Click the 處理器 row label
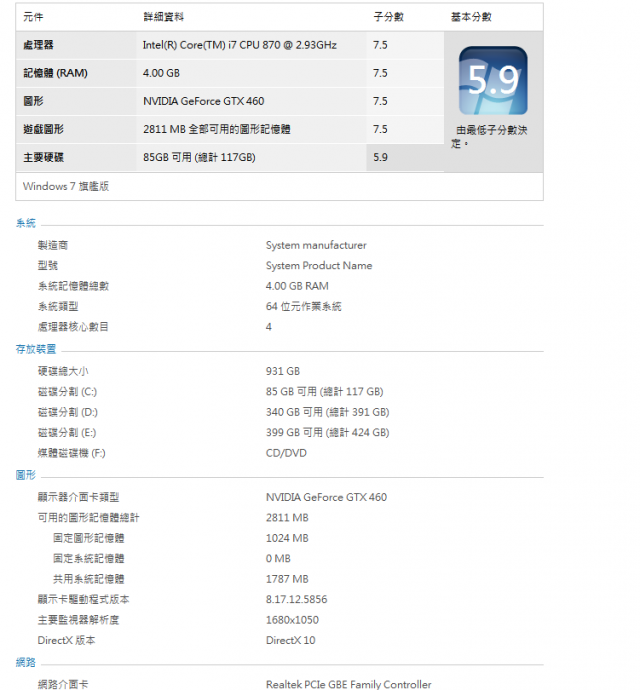 coord(38,45)
